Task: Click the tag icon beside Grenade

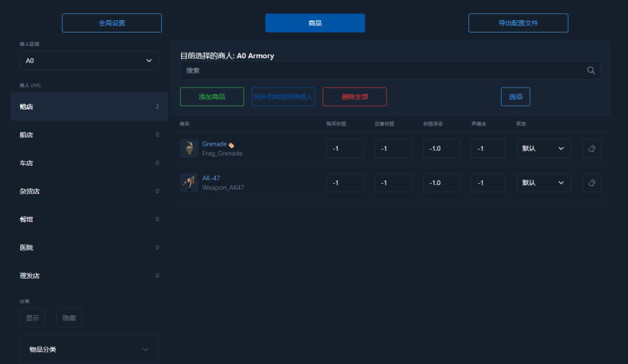Action: [x=231, y=145]
